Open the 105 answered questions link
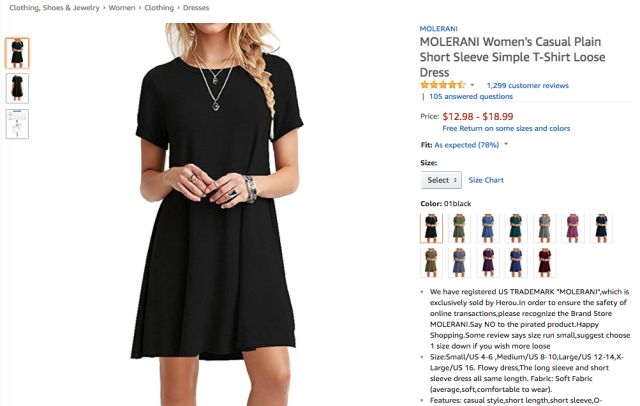 [x=471, y=96]
